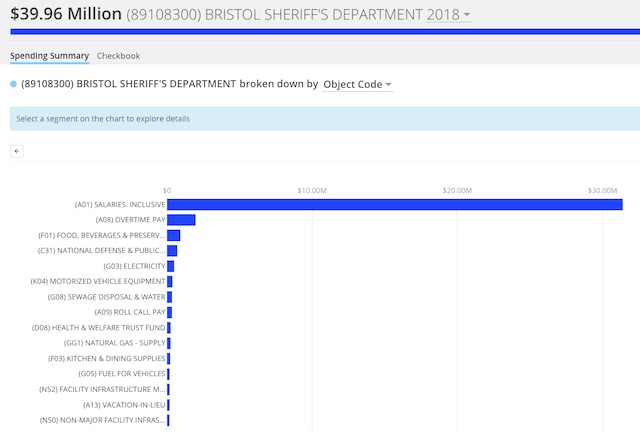
Task: Click the (D08) HEALTH & WELFARE TRUST FUND label
Action: pos(98,328)
